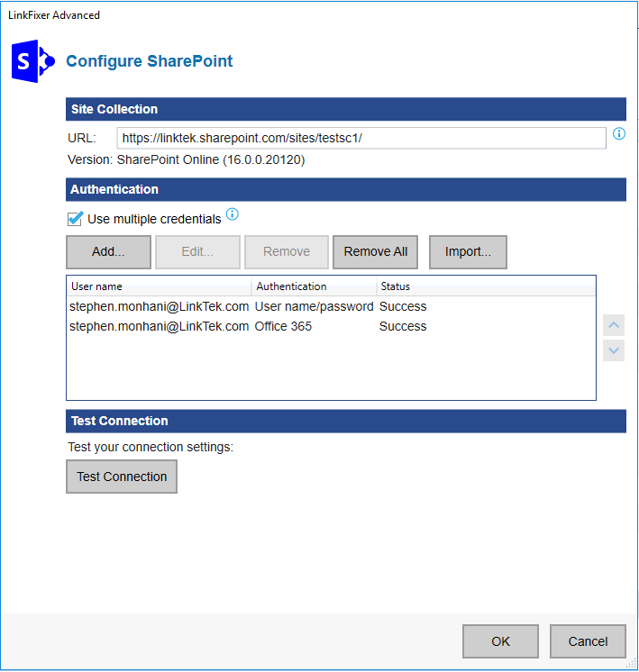Click the Remove All button
639x672 pixels.
click(375, 251)
